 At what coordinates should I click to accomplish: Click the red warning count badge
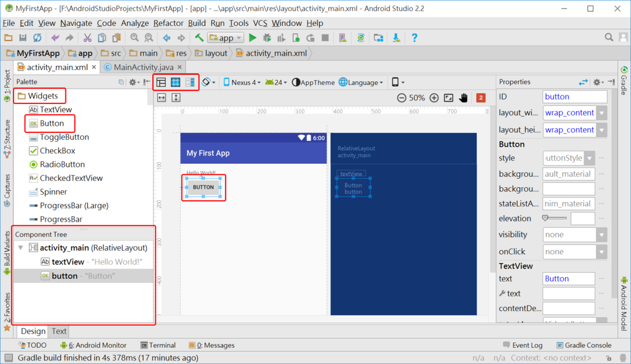(481, 98)
